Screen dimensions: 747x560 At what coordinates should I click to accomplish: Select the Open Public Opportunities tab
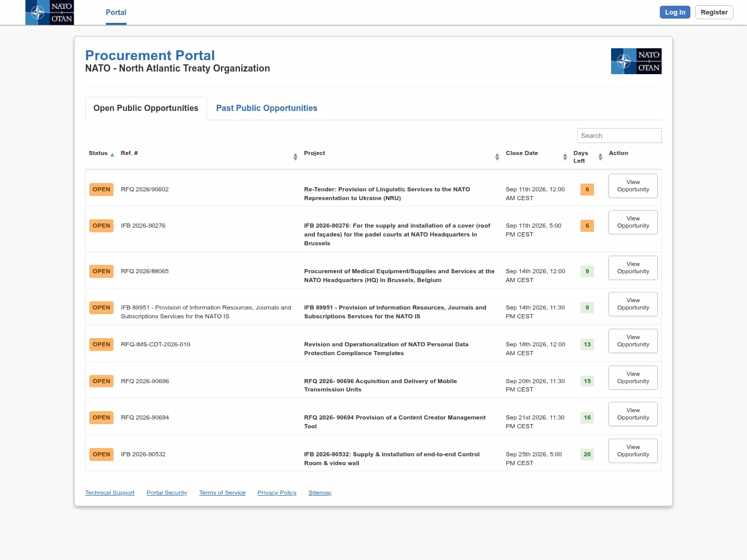tap(146, 108)
